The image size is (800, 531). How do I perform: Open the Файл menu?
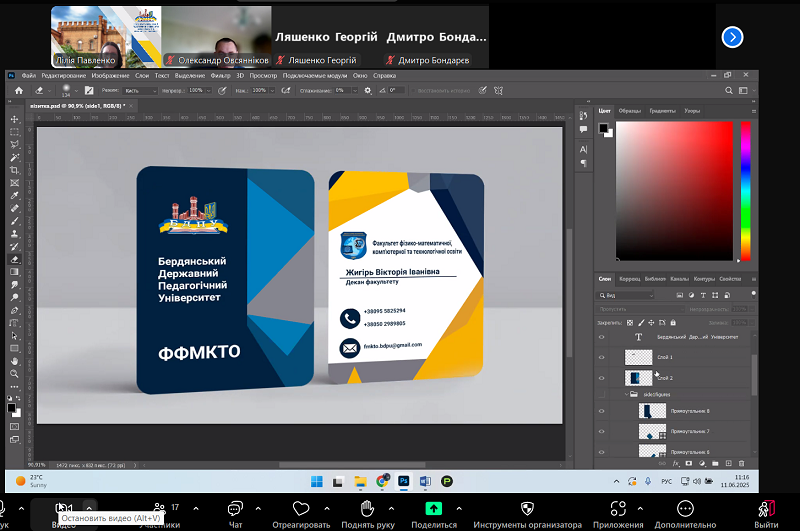pyautogui.click(x=29, y=75)
